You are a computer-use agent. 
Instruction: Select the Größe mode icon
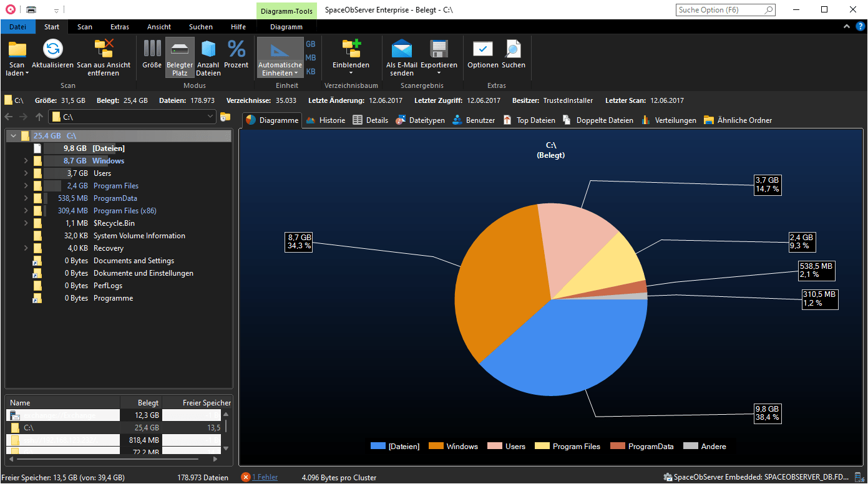tap(152, 49)
